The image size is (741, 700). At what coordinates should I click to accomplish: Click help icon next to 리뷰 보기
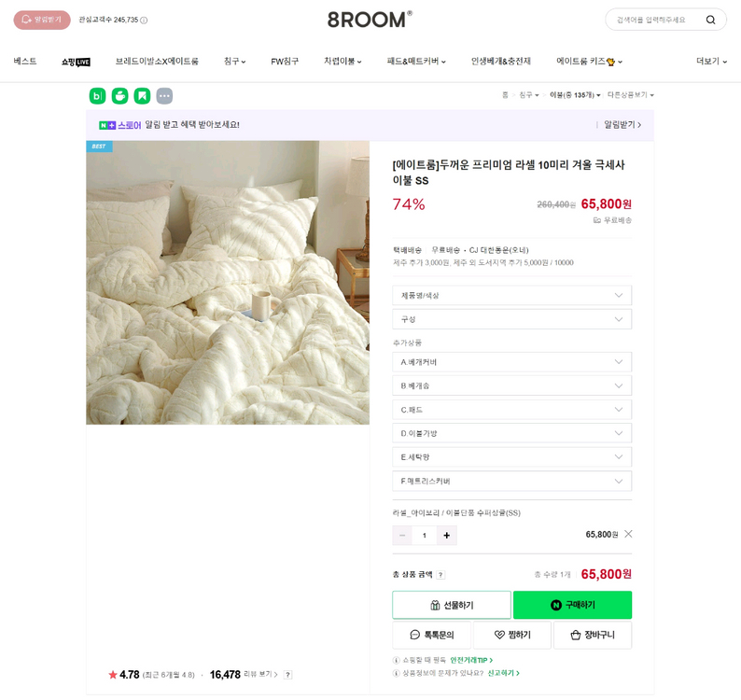point(288,675)
